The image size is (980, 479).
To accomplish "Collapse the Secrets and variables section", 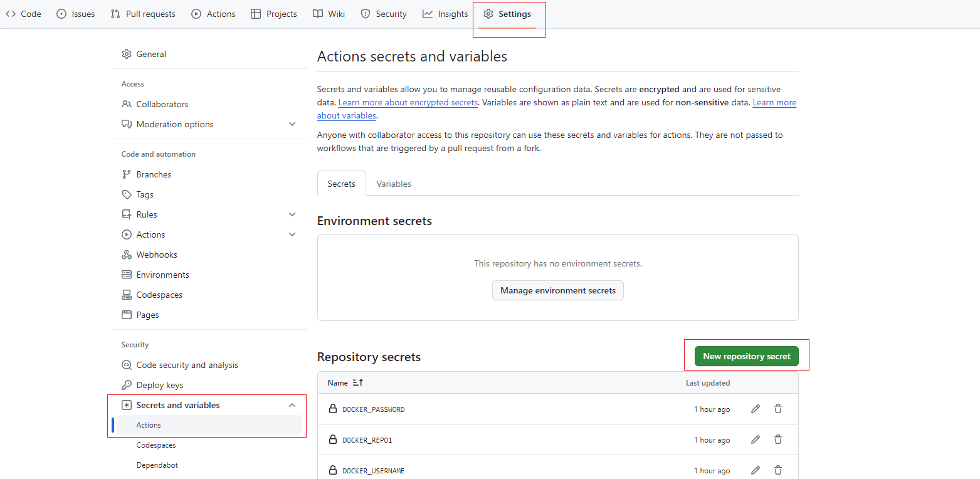I will (x=292, y=405).
